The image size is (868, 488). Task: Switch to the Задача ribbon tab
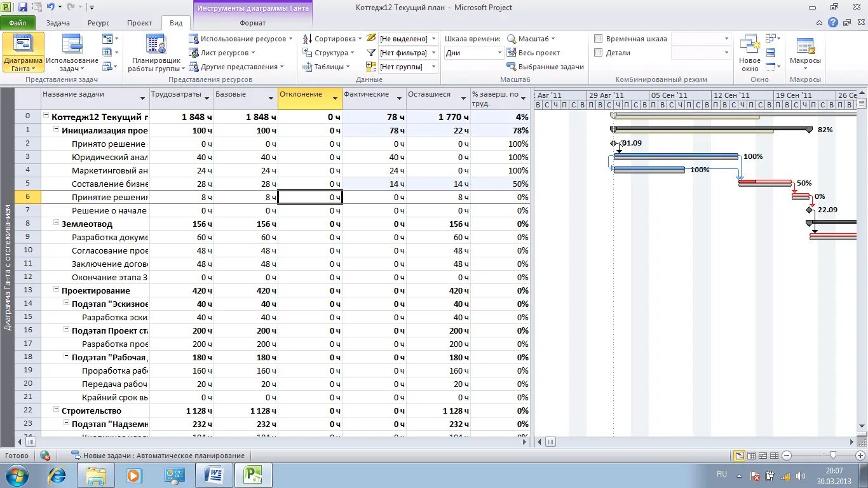pyautogui.click(x=58, y=23)
